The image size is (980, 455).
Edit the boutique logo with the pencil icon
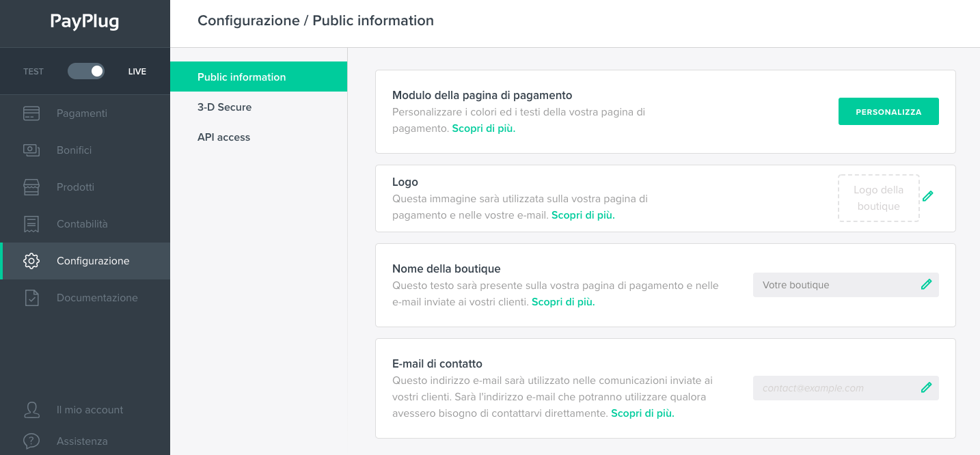927,196
